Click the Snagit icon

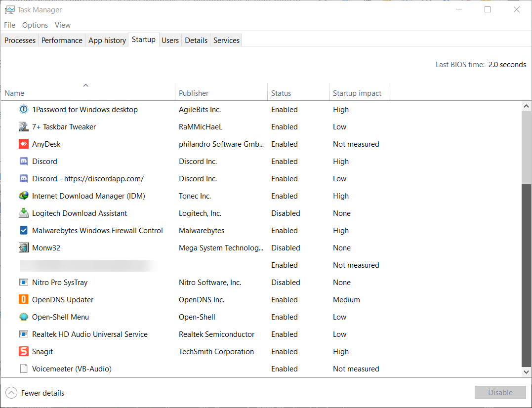click(x=23, y=352)
